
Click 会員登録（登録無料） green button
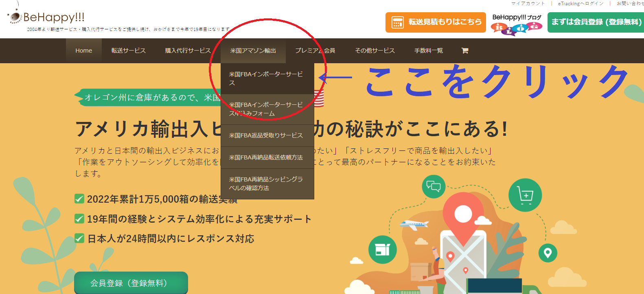(x=131, y=283)
